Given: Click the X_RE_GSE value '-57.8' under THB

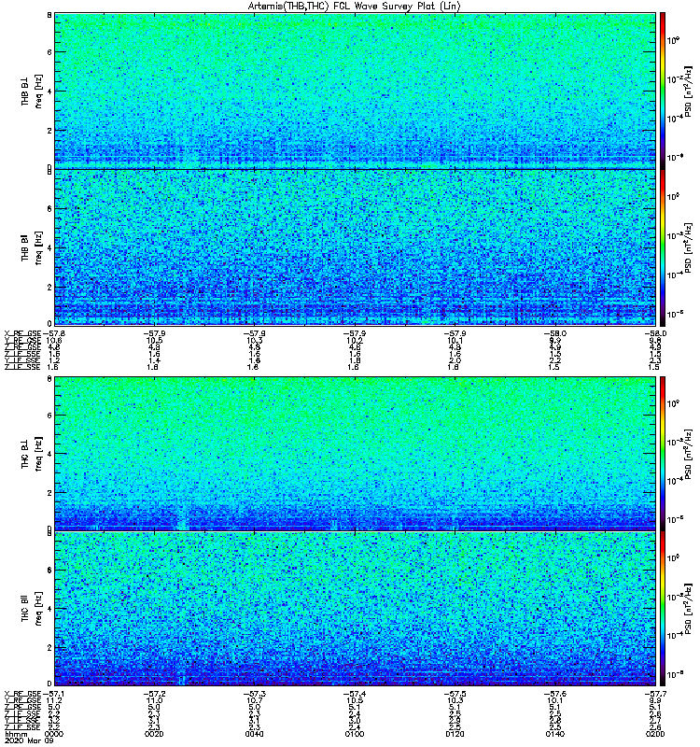Looking at the screenshot, I should [54, 333].
